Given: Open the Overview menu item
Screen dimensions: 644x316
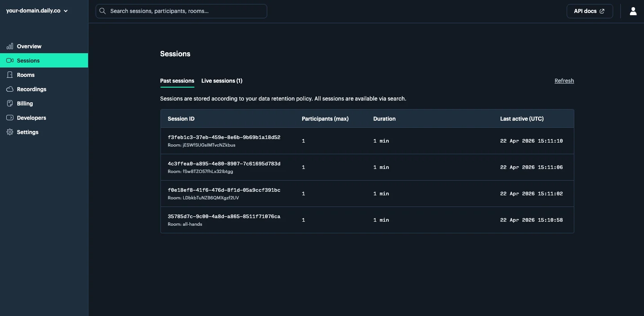Looking at the screenshot, I should point(44,46).
